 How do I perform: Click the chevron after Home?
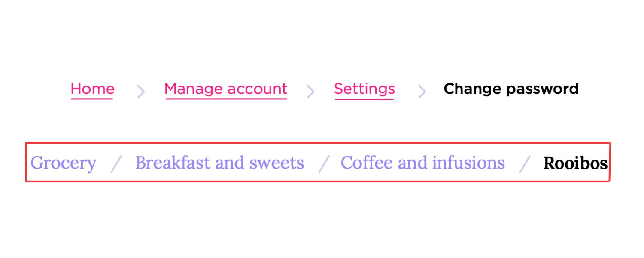[x=140, y=91]
